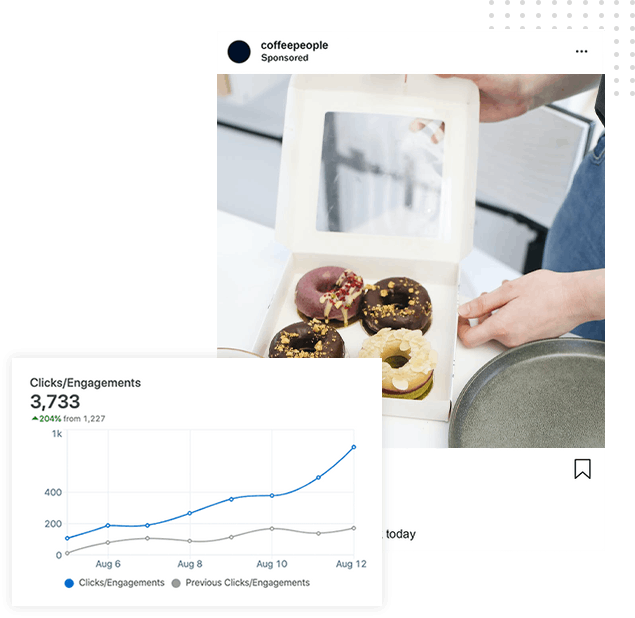The height and width of the screenshot is (618, 635).
Task: Click the coffeepeople username link
Action: pyautogui.click(x=294, y=45)
